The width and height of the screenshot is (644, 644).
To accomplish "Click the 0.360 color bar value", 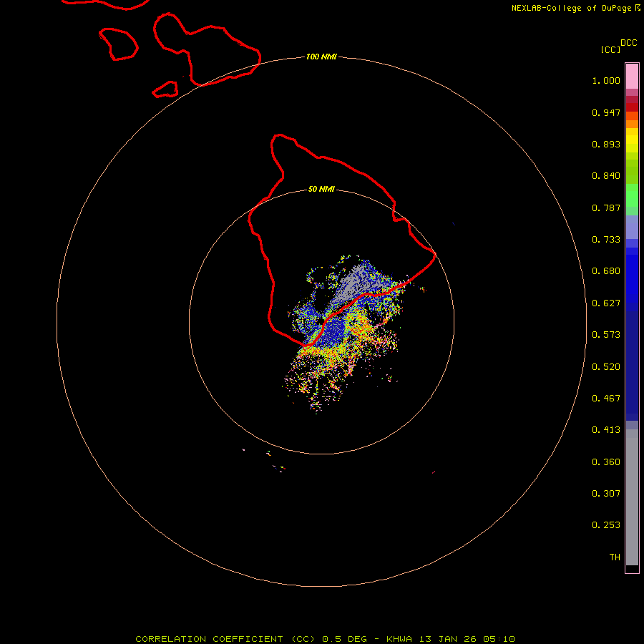I will (x=606, y=462).
